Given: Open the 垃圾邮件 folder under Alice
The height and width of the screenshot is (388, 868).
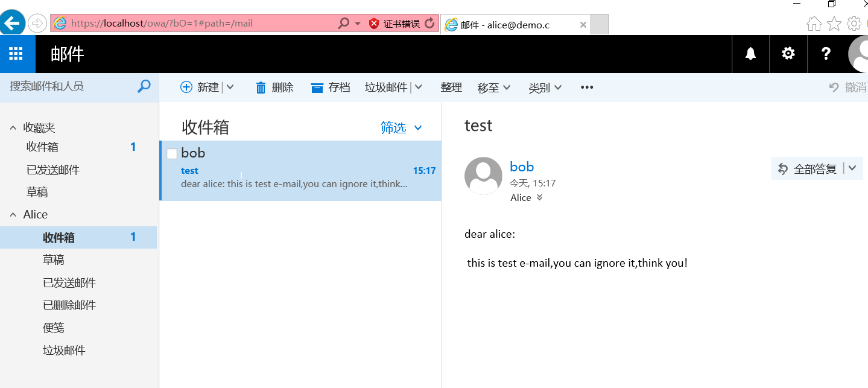Looking at the screenshot, I should click(65, 350).
